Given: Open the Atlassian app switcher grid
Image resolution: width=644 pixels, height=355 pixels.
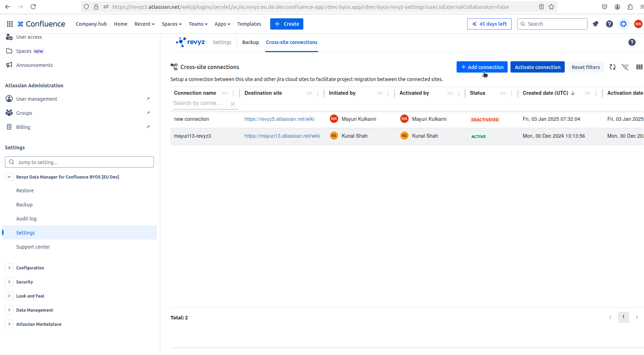Looking at the screenshot, I should pos(10,24).
